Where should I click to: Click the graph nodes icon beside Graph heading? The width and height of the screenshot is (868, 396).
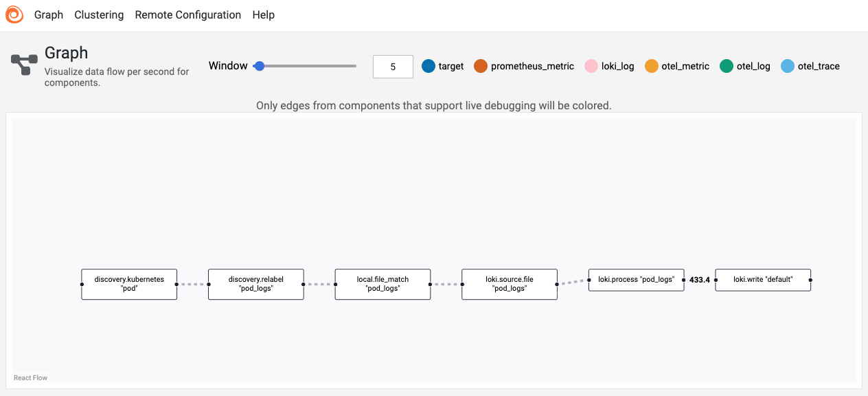[24, 65]
